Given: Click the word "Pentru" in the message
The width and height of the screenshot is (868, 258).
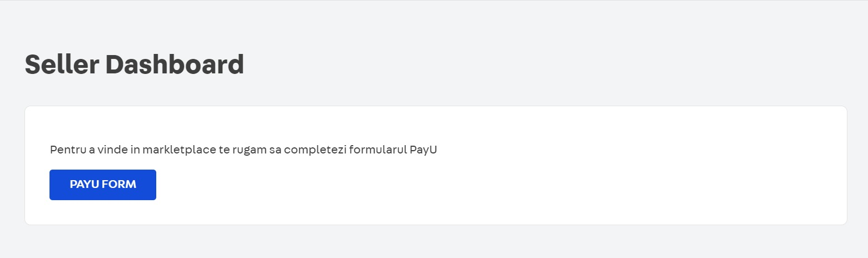Looking at the screenshot, I should [x=66, y=150].
